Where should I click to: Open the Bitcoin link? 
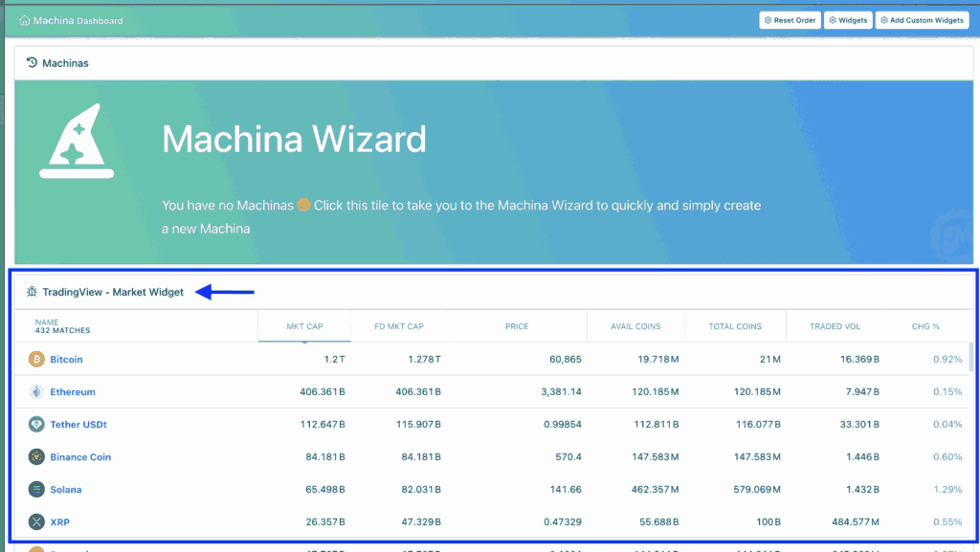[66, 359]
